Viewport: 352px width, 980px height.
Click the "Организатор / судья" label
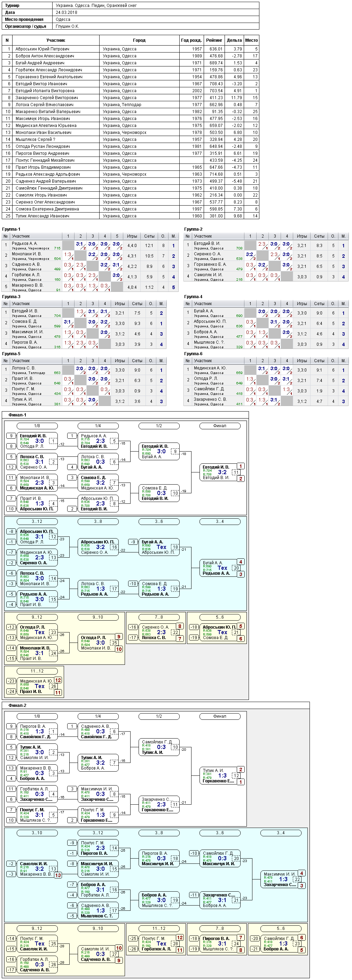[x=25, y=26]
